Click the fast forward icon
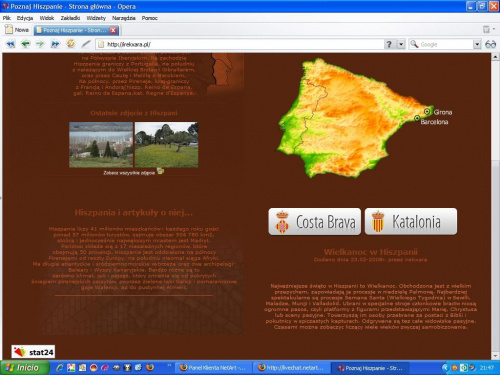 pyautogui.click(x=55, y=44)
